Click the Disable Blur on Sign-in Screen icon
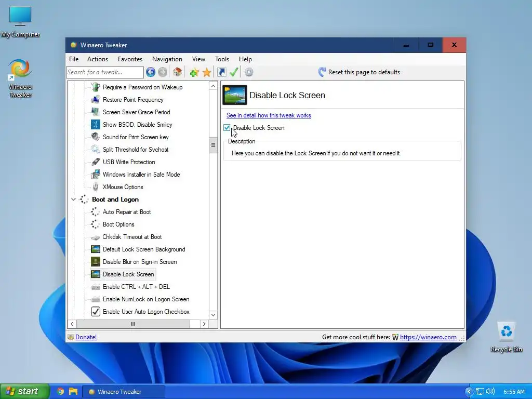 pyautogui.click(x=96, y=262)
